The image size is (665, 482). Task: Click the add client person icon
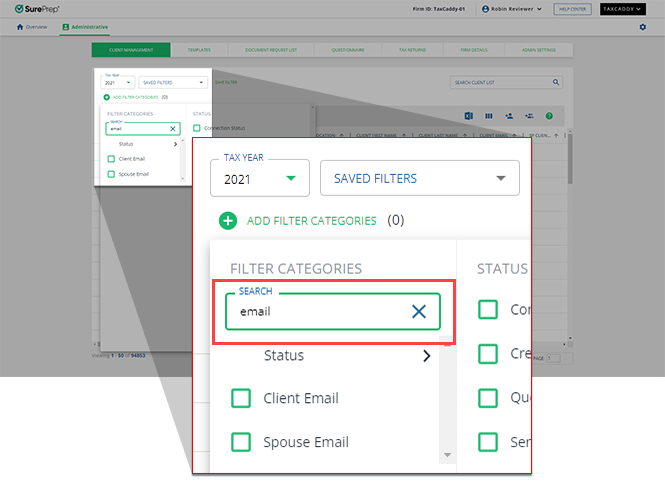[x=509, y=116]
